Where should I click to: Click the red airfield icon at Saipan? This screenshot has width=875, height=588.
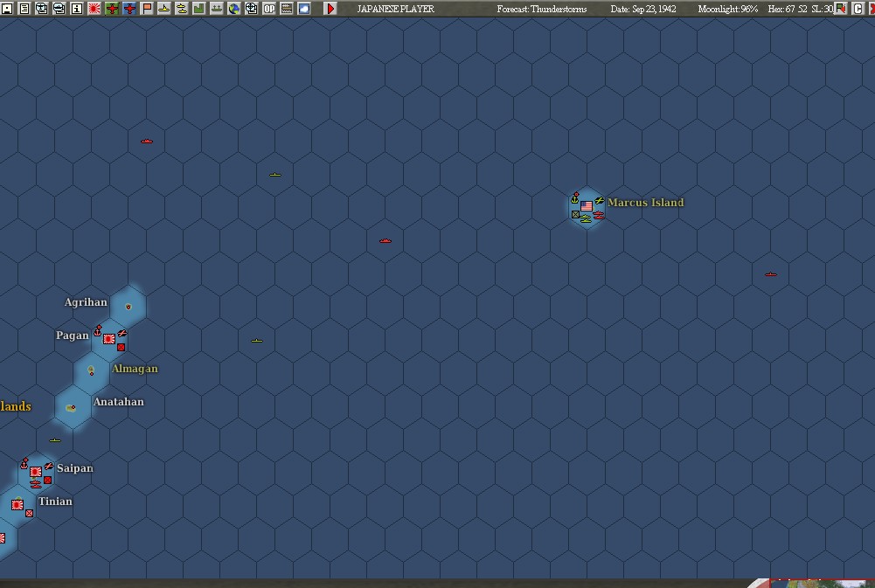coord(49,466)
